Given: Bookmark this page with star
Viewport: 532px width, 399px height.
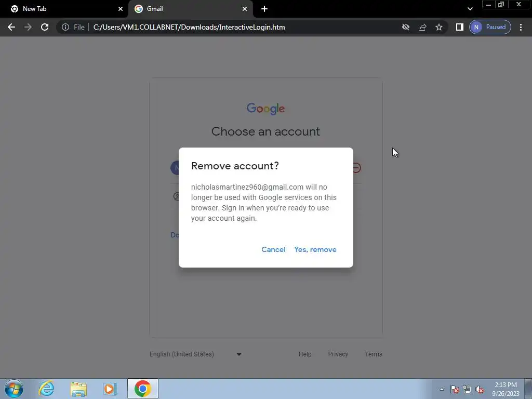Looking at the screenshot, I should coord(439,27).
